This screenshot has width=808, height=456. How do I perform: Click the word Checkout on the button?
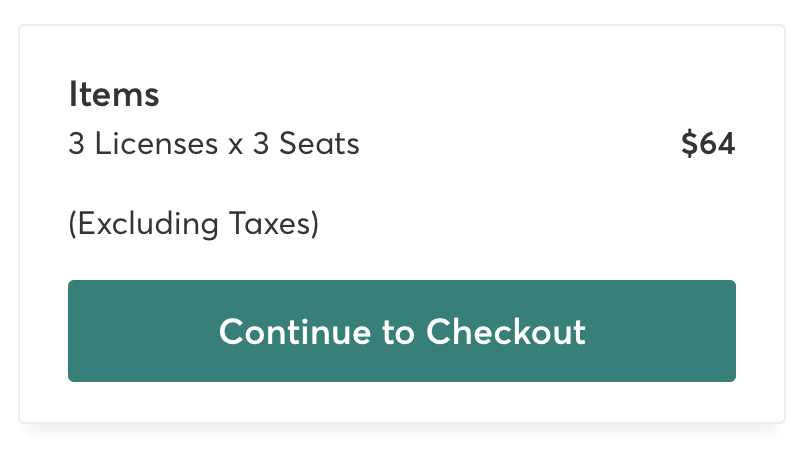[506, 331]
